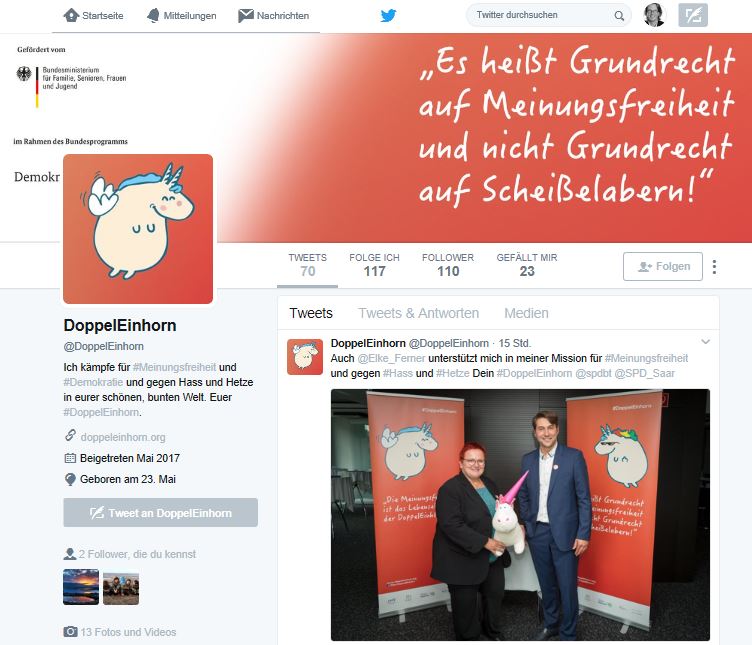This screenshot has height=645, width=752.
Task: Open Mitteilungen bell notifications
Action: point(153,15)
